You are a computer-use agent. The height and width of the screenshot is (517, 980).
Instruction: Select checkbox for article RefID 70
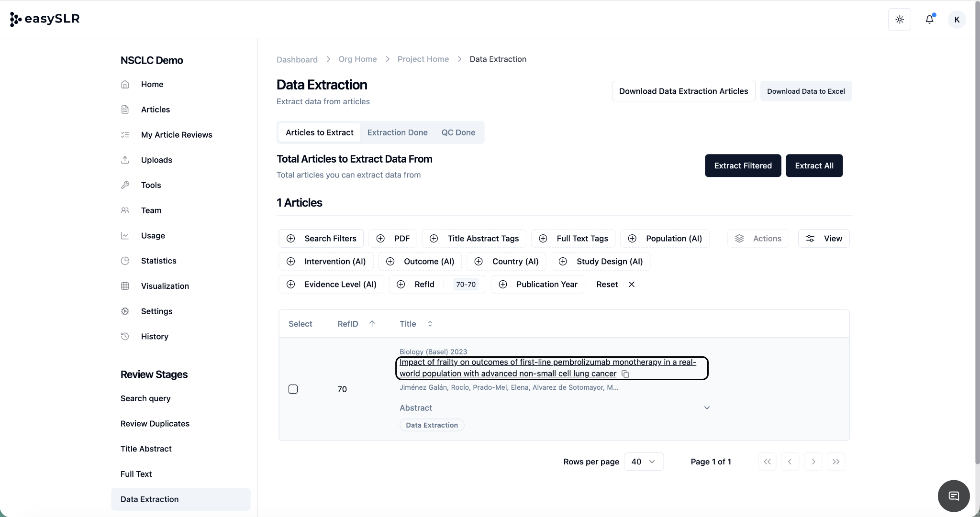click(293, 389)
